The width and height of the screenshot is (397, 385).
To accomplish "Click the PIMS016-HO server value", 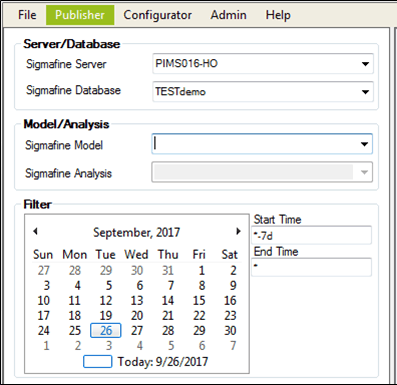I will [186, 63].
